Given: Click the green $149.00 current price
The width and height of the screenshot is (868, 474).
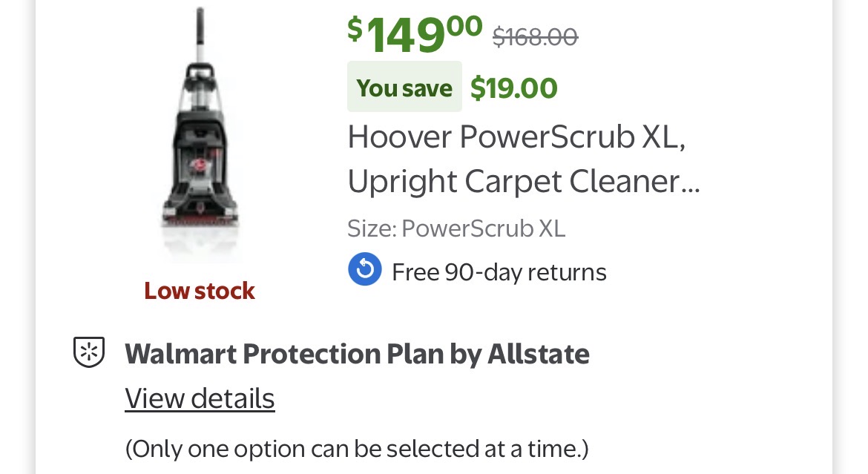Looking at the screenshot, I should point(415,33).
